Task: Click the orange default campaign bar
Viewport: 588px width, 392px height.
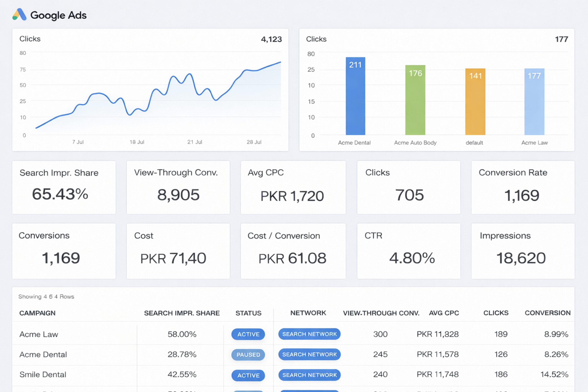Action: pyautogui.click(x=475, y=102)
